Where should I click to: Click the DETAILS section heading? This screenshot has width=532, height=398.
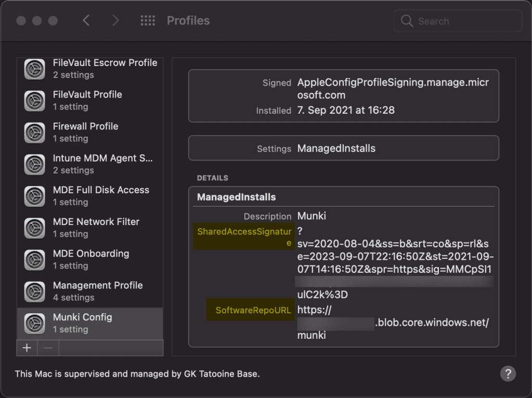212,178
